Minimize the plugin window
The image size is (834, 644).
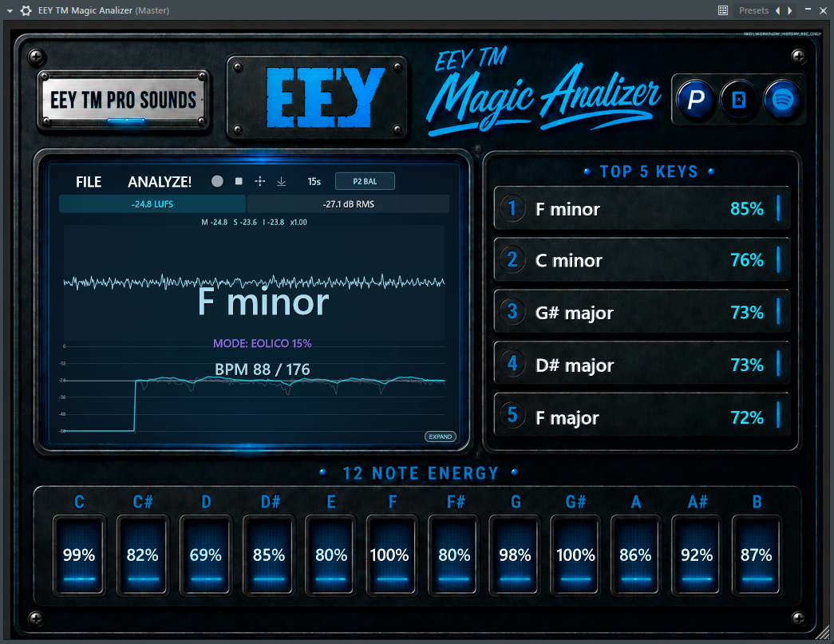click(808, 10)
